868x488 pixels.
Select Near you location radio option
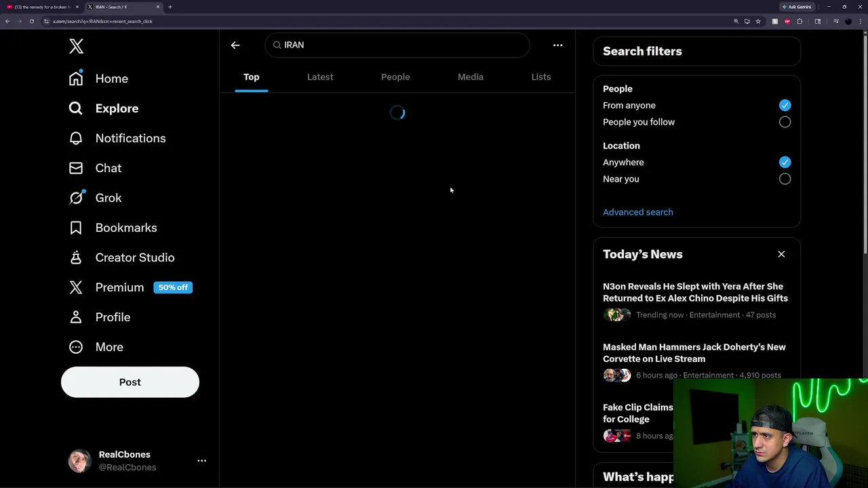pos(785,179)
